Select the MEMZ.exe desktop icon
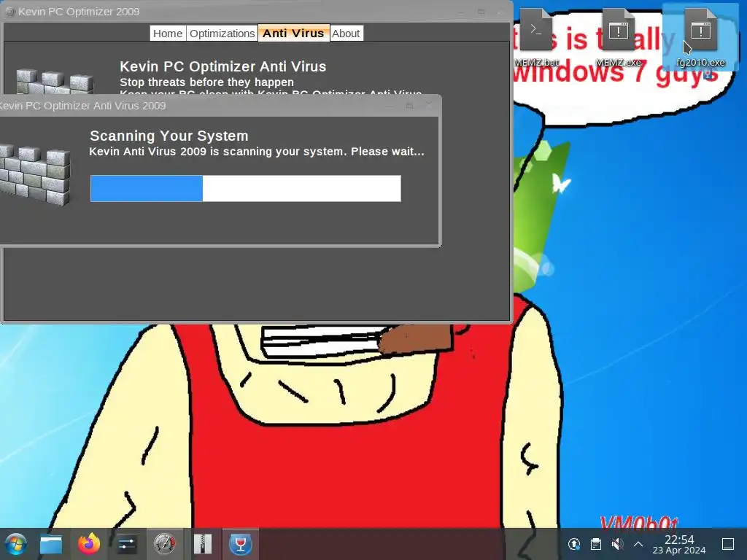The width and height of the screenshot is (747, 560). pos(618,38)
